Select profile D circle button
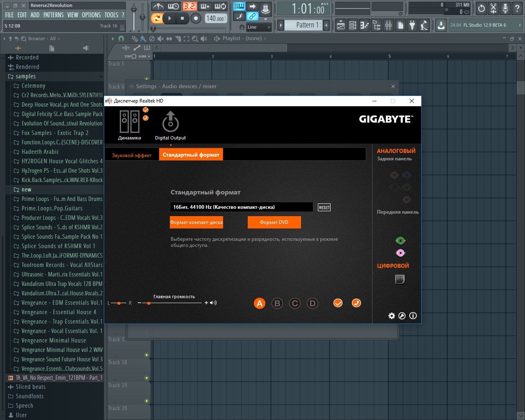This screenshot has height=420, width=525. [313, 304]
